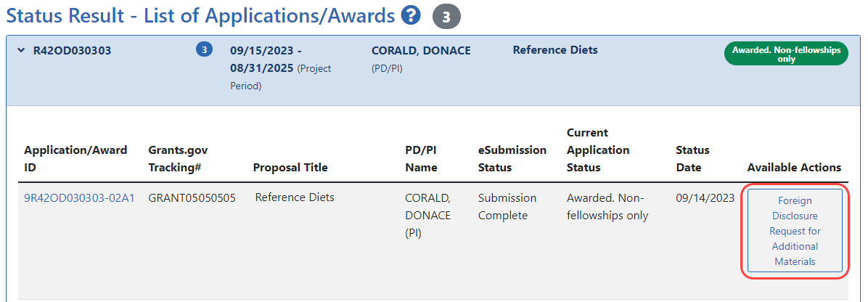Click the Status Date column header
Screen dimensions: 868x302
(692, 159)
